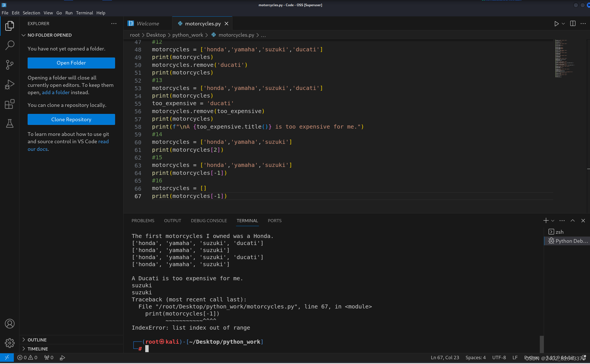
Task: Open the new terminal launch profile dropdown
Action: pos(553,220)
